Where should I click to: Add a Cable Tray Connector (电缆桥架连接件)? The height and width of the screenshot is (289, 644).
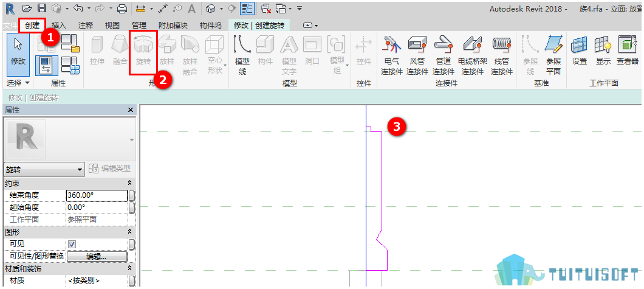tap(472, 55)
